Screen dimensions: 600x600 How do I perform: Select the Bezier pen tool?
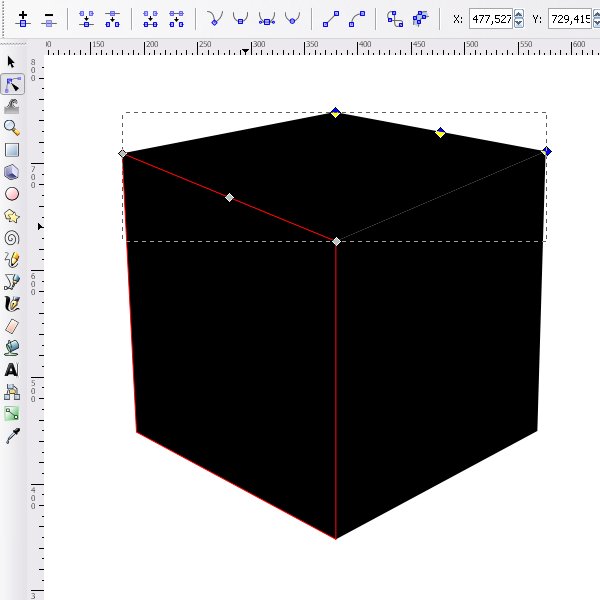[x=12, y=282]
